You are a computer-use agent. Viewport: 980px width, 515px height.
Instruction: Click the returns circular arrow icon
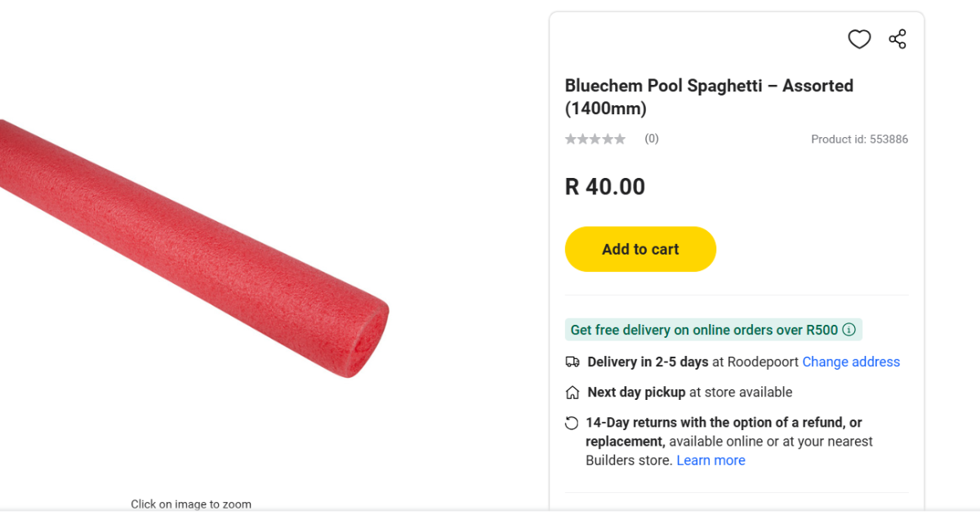pos(572,423)
